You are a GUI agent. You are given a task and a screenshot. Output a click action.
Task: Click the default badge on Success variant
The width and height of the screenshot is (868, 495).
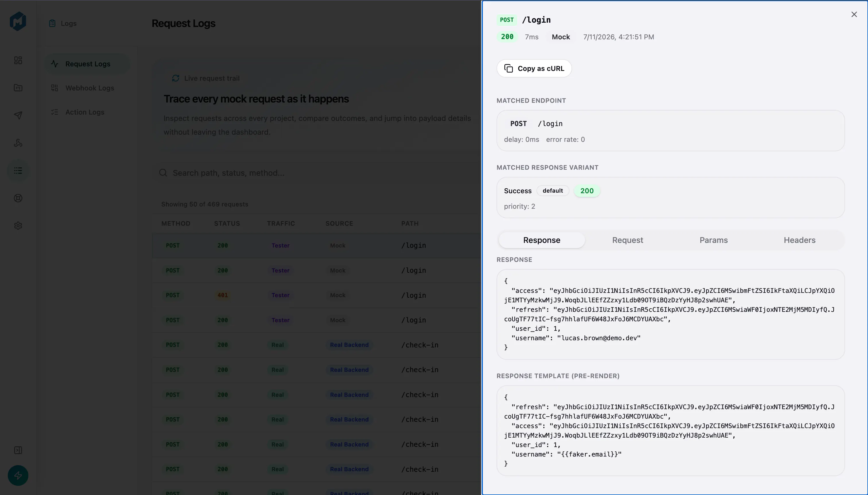[x=553, y=191]
